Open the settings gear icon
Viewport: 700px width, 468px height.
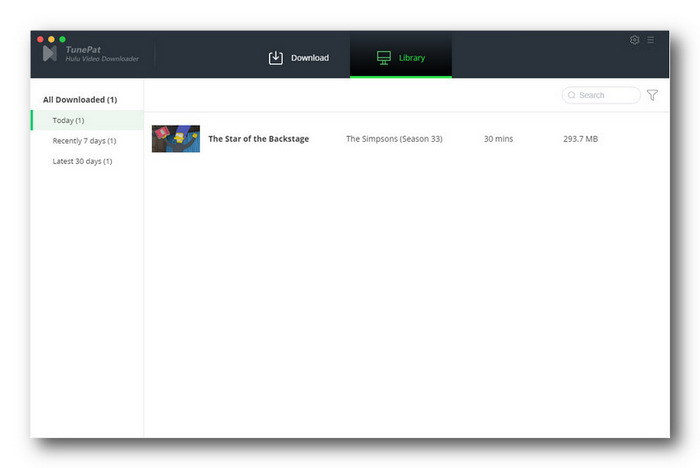(x=634, y=40)
